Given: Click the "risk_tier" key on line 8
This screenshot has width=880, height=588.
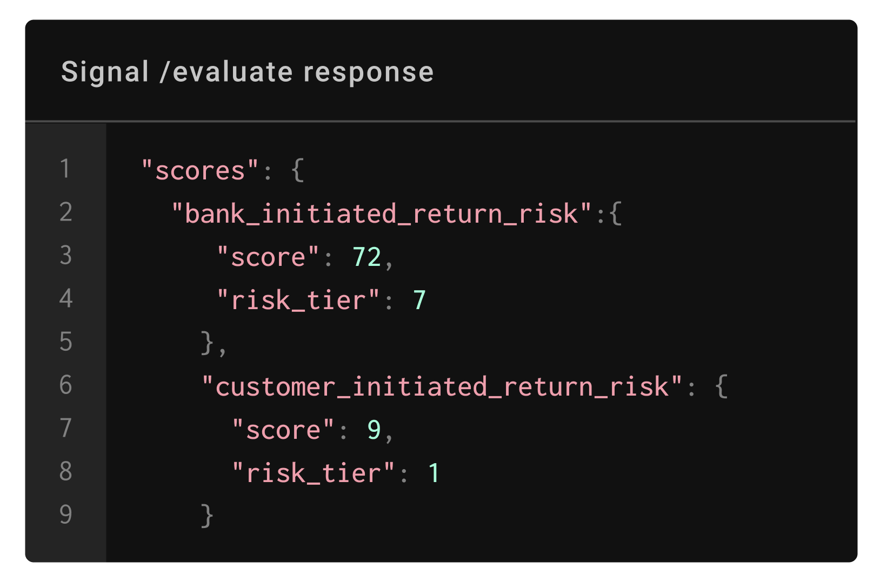Looking at the screenshot, I should click(x=314, y=473).
